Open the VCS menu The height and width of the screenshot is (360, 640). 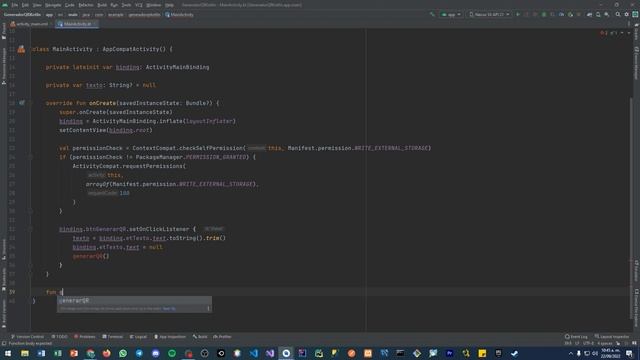click(139, 5)
